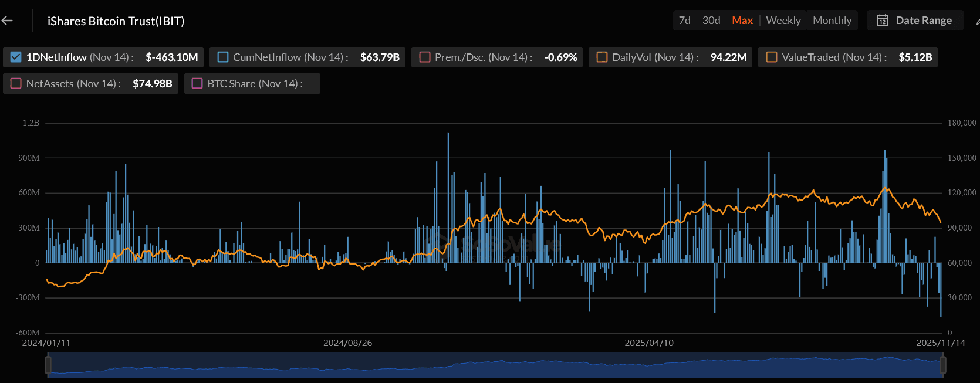The image size is (980, 383).
Task: Select the Monthly aggregation
Action: click(832, 21)
